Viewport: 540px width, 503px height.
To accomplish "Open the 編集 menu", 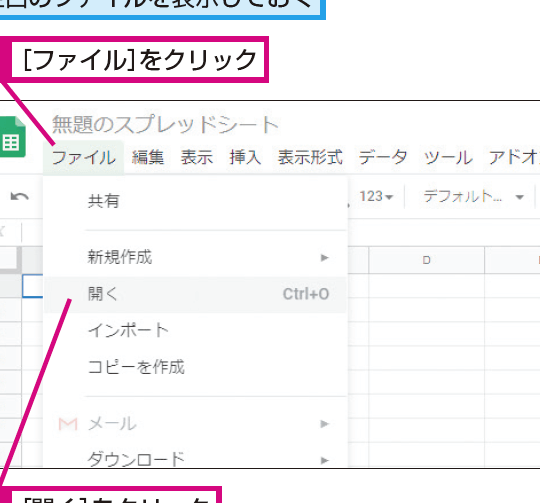I will point(148,158).
